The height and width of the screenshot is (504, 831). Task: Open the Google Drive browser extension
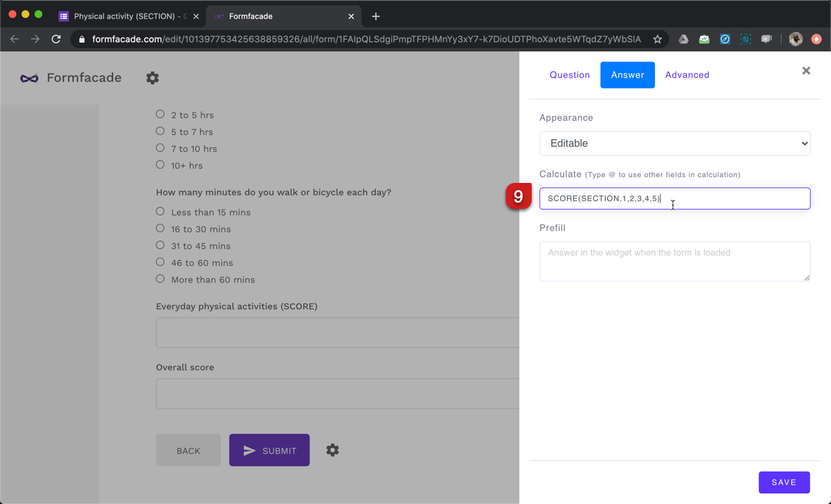(683, 39)
